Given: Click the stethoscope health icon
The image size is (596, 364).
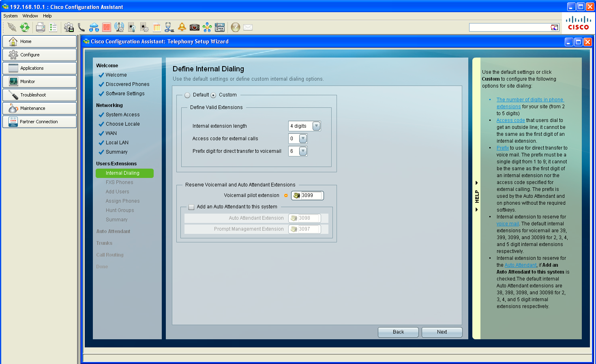Looking at the screenshot, I should tap(169, 27).
